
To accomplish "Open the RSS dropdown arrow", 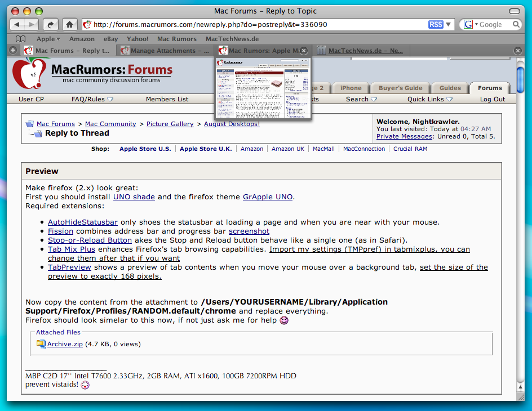I will pos(448,24).
